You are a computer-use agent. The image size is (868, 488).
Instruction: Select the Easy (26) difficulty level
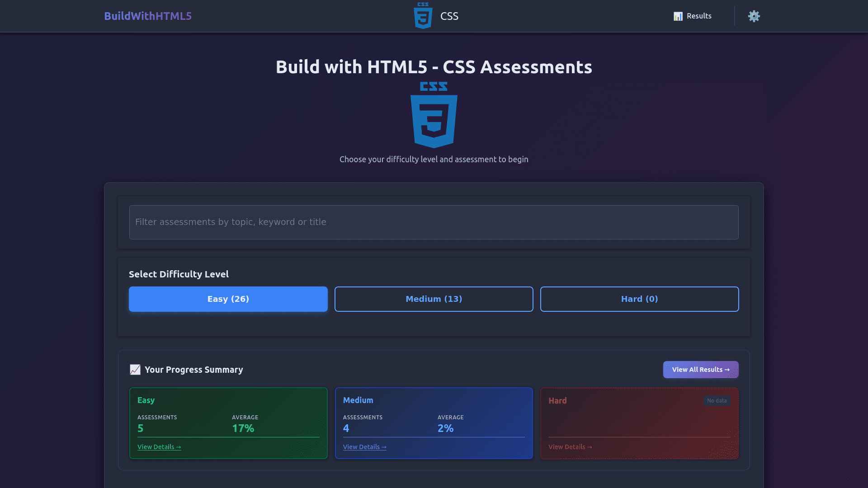point(228,299)
